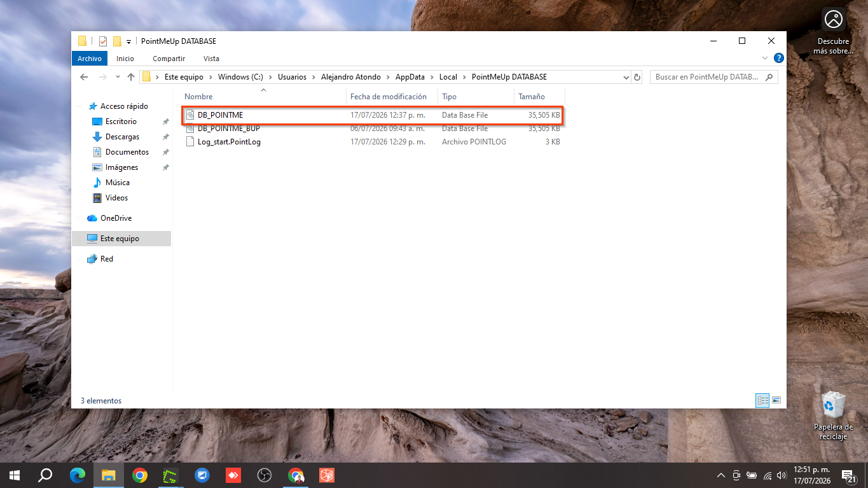Image resolution: width=868 pixels, height=488 pixels.
Task: Open the Windows Start menu
Action: coord(14,475)
